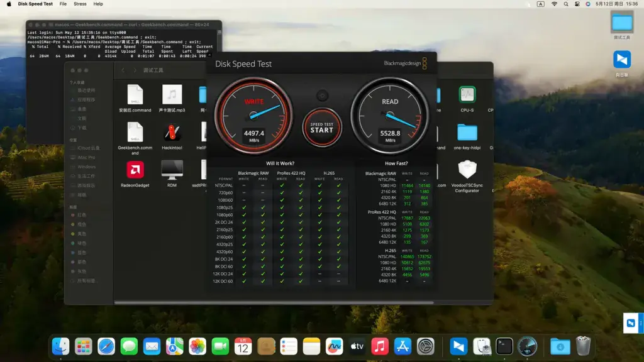Screen dimensions: 644x362
Task: Click the READ speed gauge
Action: (x=390, y=116)
